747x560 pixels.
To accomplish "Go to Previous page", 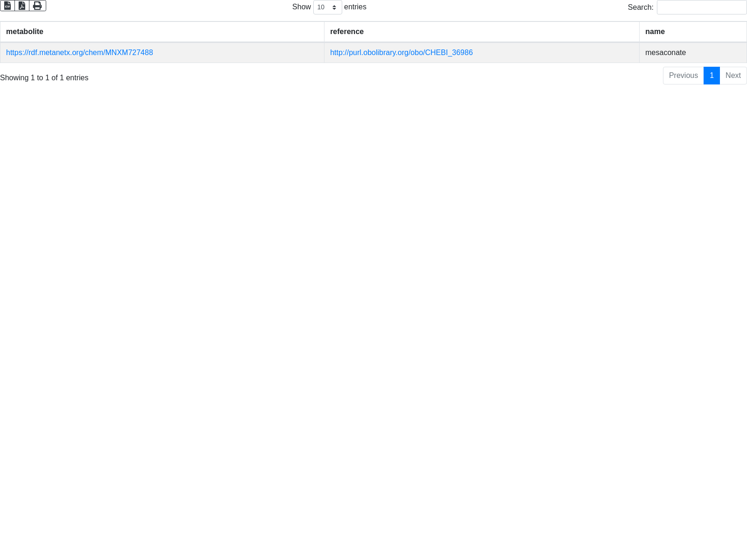I will pos(683,76).
